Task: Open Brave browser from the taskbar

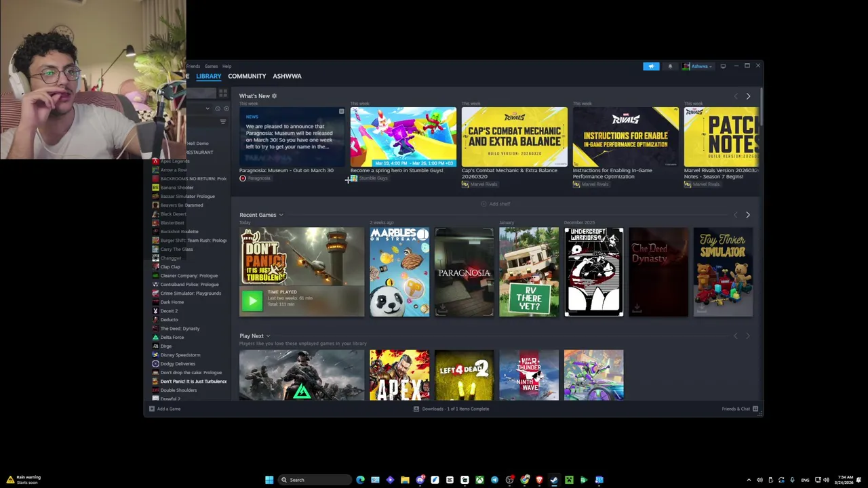Action: (539, 480)
